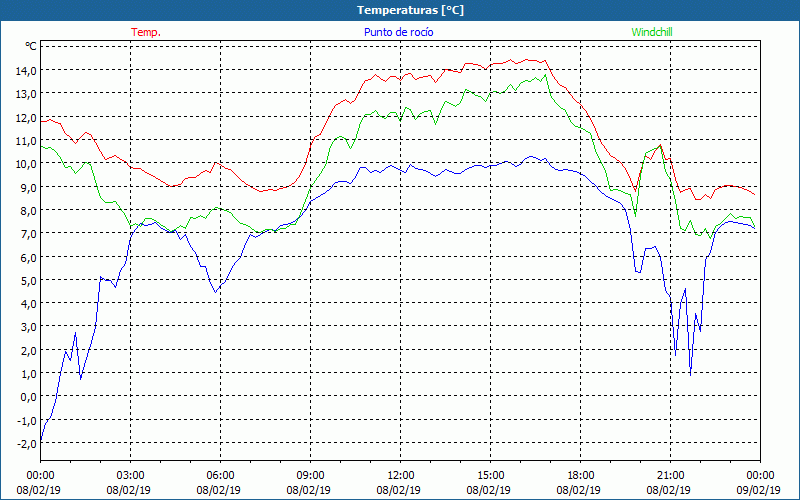Click the 08/02/19 date under 15:00
800x500 pixels.
489,490
